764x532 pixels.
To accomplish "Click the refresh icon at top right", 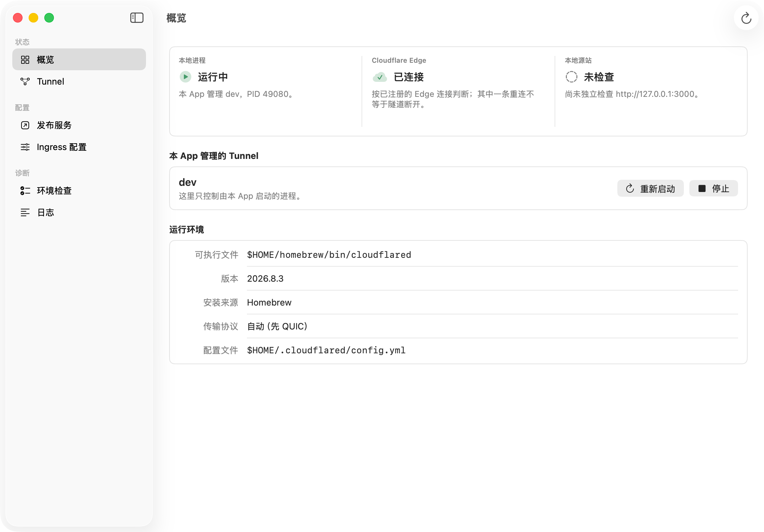I will pyautogui.click(x=746, y=18).
